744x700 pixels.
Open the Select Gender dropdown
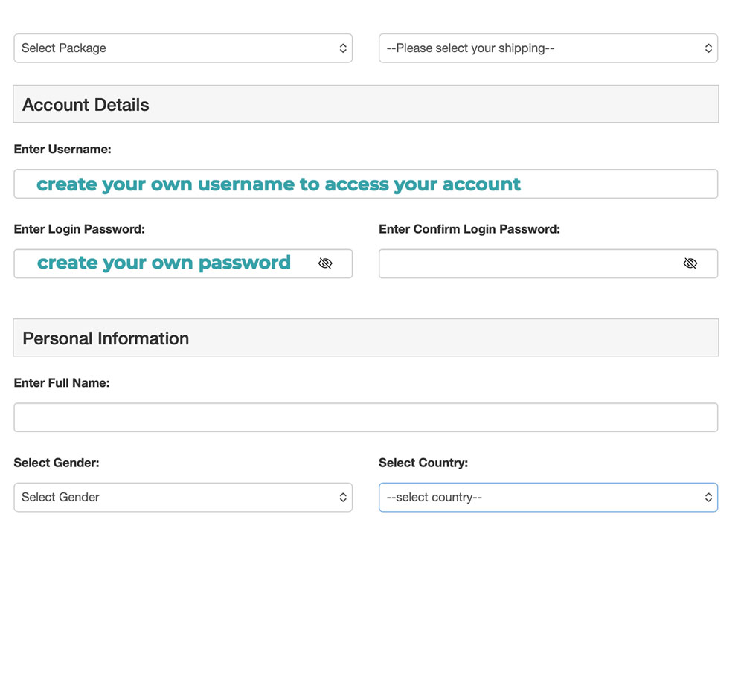pos(183,498)
